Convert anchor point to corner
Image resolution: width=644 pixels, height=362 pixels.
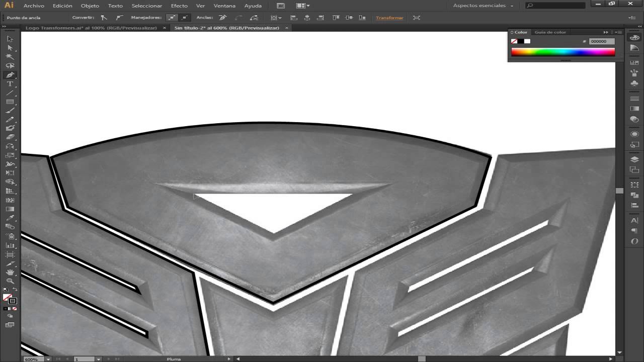104,18
